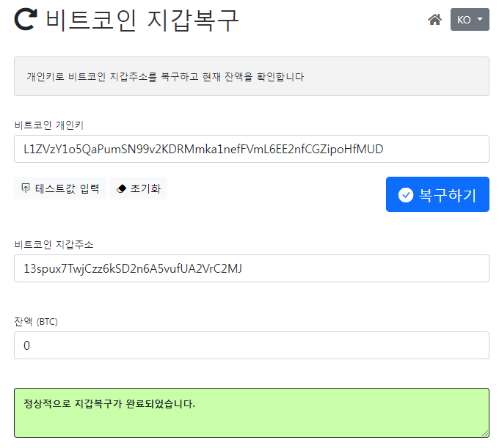
Task: Click the 비트코인 지갑주소 label
Action: pyautogui.click(x=54, y=244)
